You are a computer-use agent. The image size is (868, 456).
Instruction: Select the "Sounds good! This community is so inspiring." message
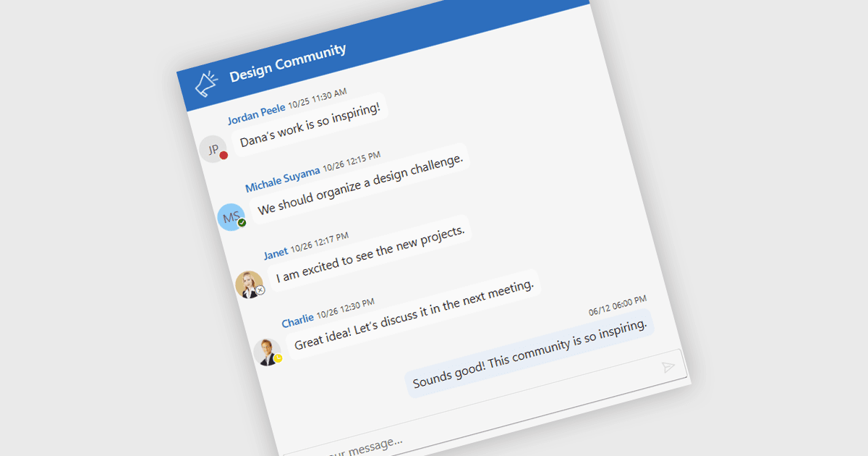tap(530, 354)
